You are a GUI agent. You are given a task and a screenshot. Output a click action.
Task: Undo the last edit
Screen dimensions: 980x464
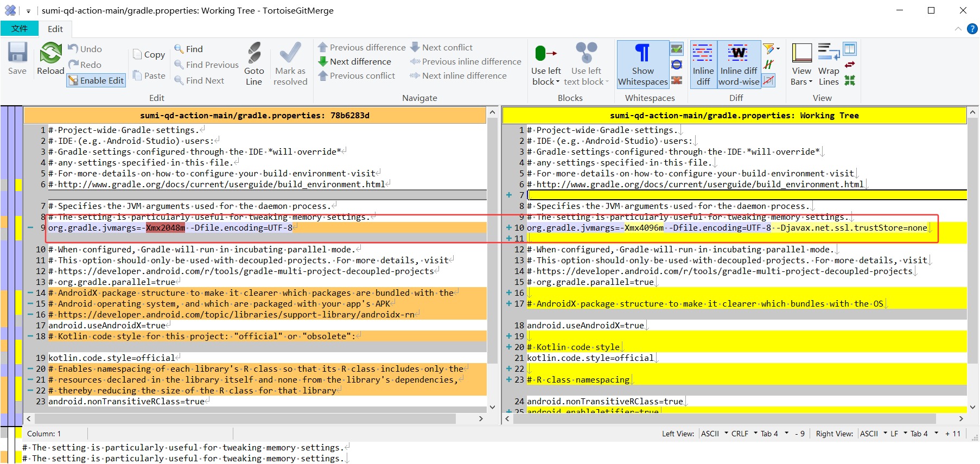[85, 49]
